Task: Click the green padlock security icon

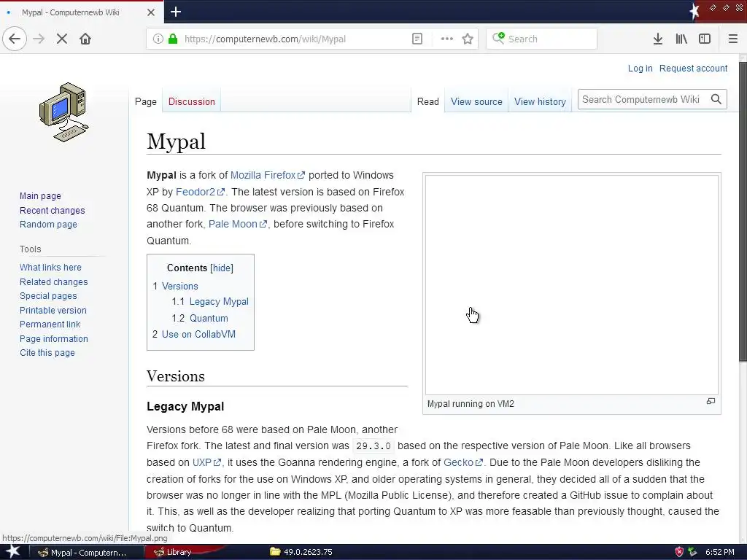Action: click(173, 39)
